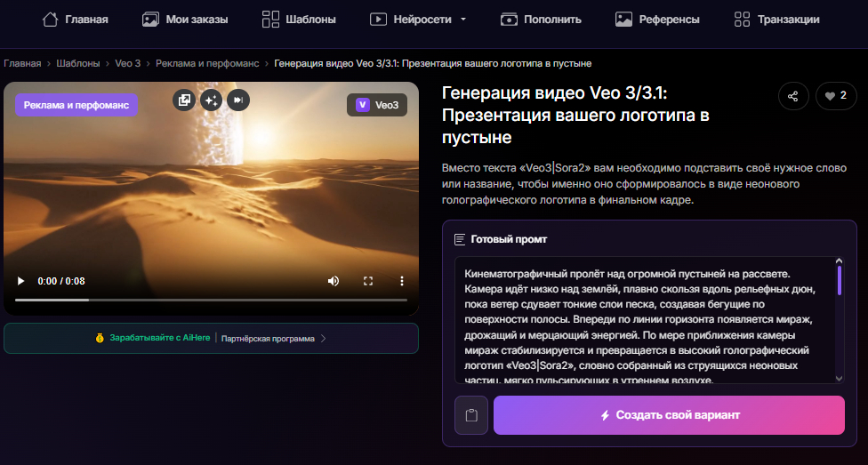Click the play-box icon beside Нейросети
The width and height of the screenshot is (868, 465).
[x=378, y=20]
